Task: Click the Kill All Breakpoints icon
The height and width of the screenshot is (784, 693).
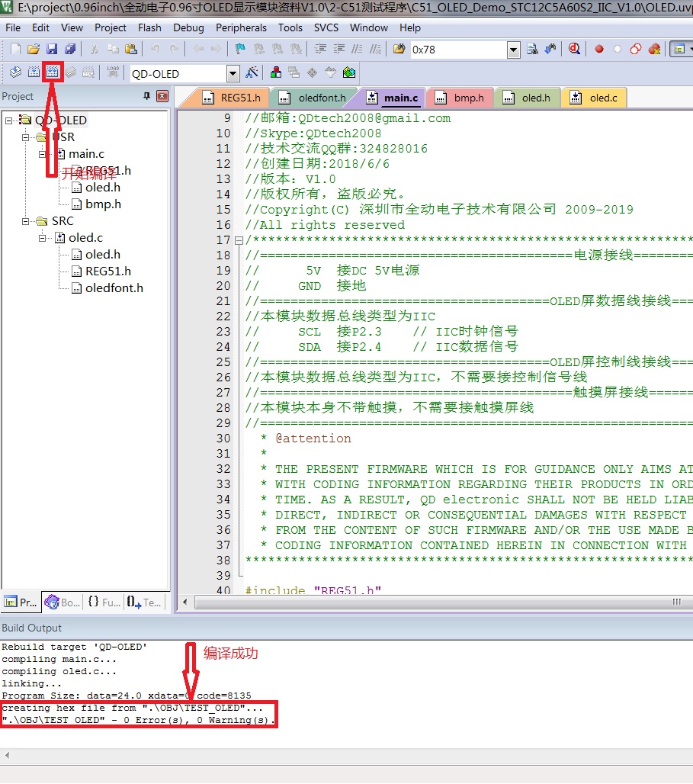Action: point(654,50)
